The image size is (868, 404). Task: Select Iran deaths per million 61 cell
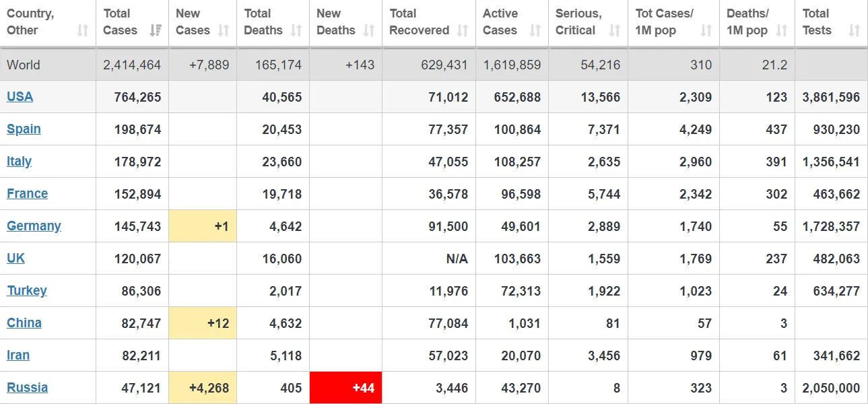758,356
